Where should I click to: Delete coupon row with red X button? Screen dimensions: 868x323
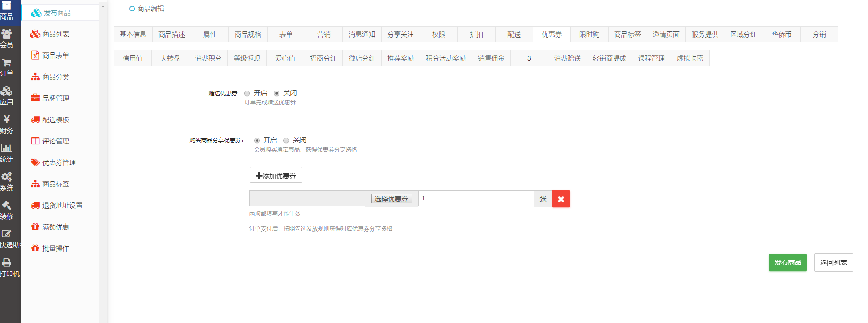pos(561,199)
